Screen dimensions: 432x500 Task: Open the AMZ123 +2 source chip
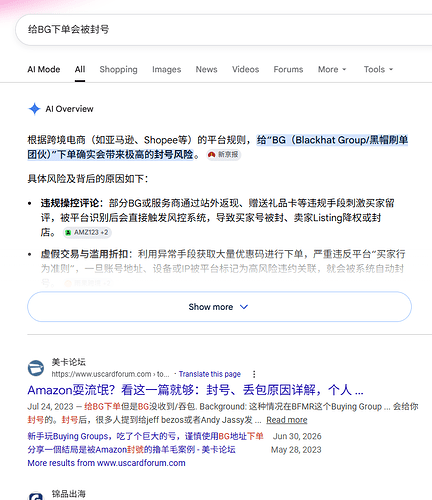[x=87, y=232]
